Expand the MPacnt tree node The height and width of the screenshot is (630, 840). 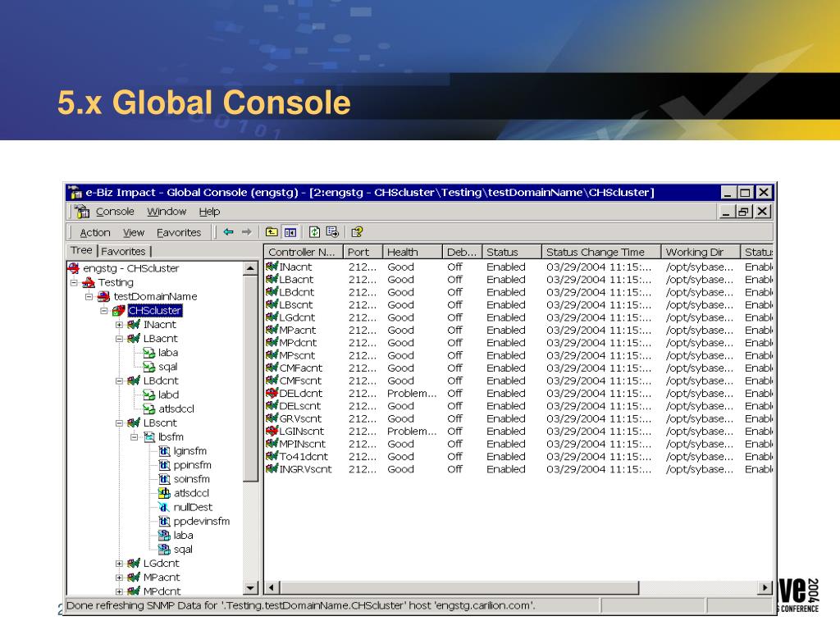pyautogui.click(x=119, y=577)
